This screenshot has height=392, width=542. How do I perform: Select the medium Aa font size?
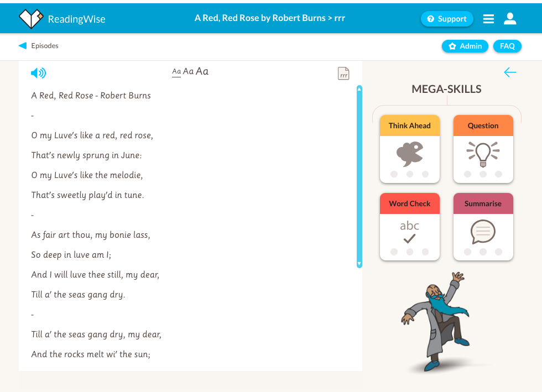(189, 71)
